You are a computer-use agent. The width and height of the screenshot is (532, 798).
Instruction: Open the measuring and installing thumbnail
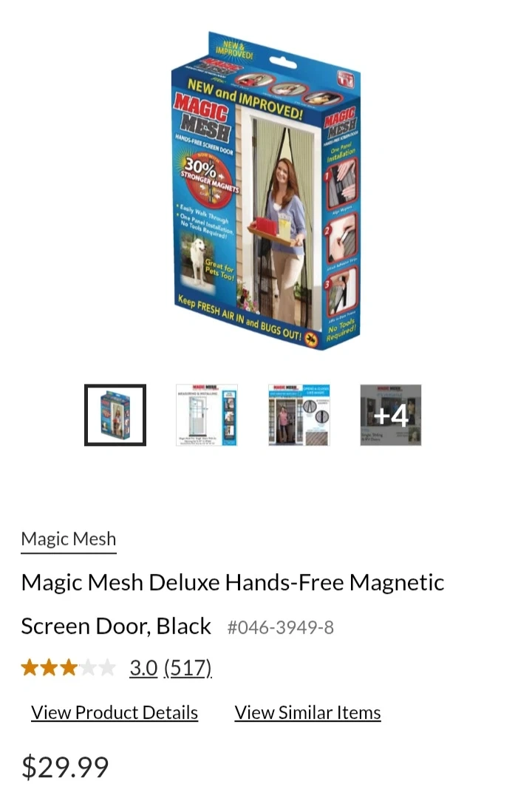pyautogui.click(x=206, y=416)
